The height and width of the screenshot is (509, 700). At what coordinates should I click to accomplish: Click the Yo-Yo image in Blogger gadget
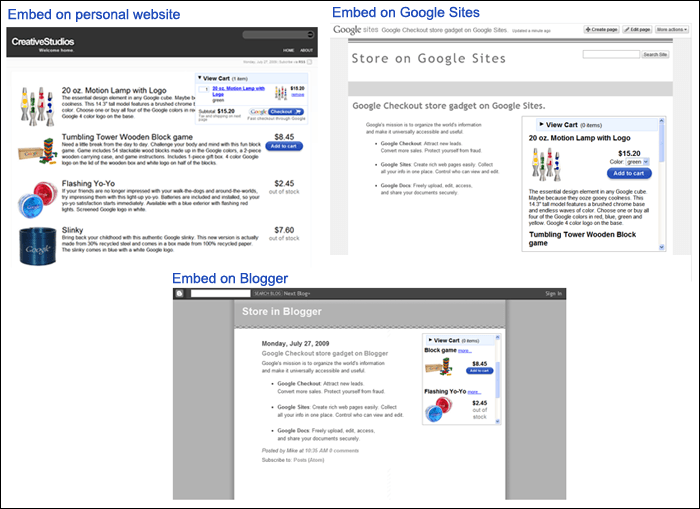tap(438, 409)
